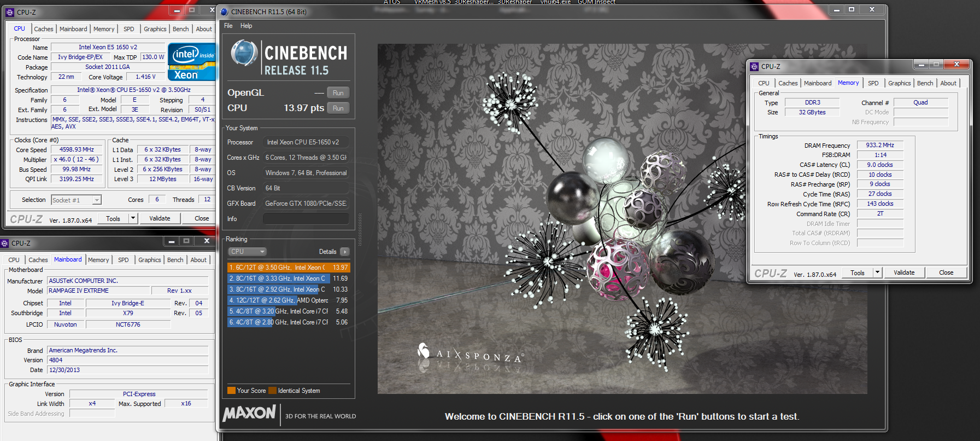Open Memory tab in top CPU-Z window
Screen dimensions: 980x441
[x=104, y=29]
